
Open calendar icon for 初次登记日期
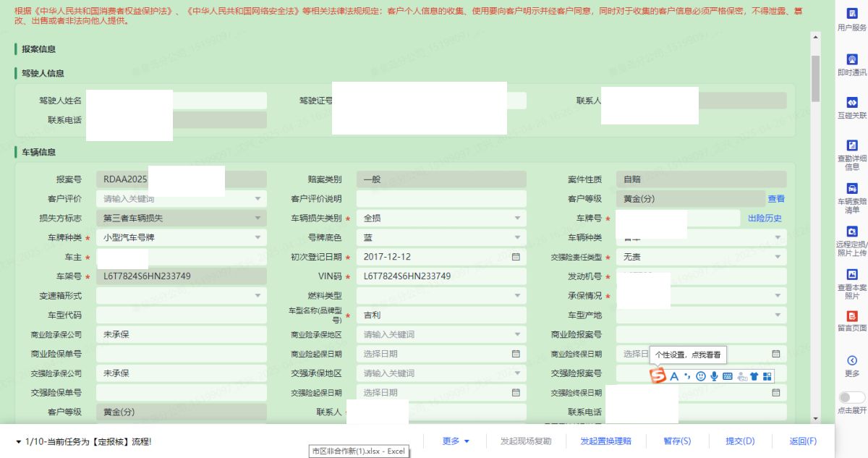click(x=516, y=257)
